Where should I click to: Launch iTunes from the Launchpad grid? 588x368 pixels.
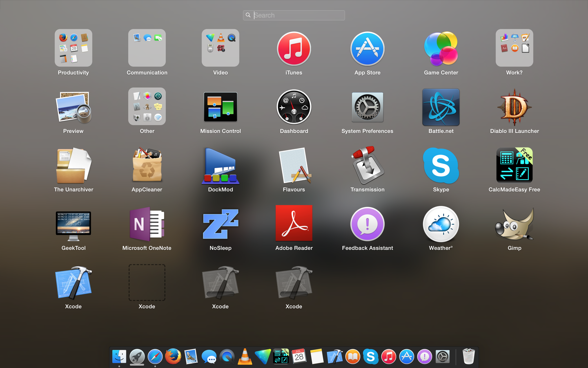[294, 48]
